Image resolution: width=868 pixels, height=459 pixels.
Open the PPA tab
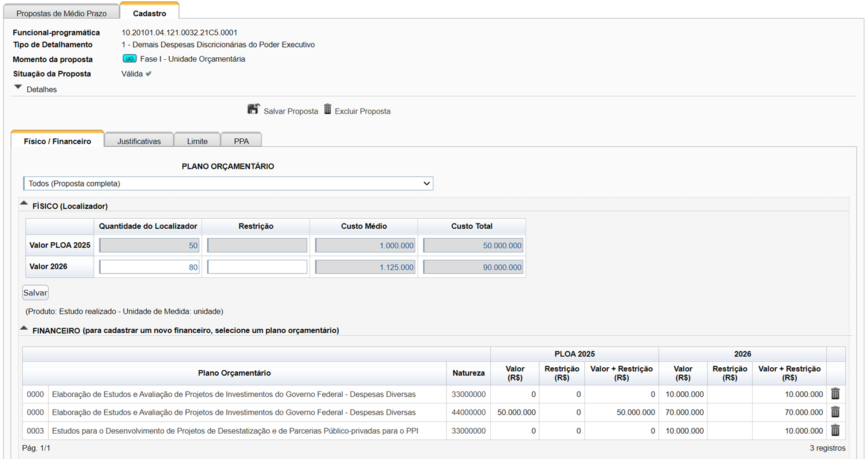[x=241, y=141]
